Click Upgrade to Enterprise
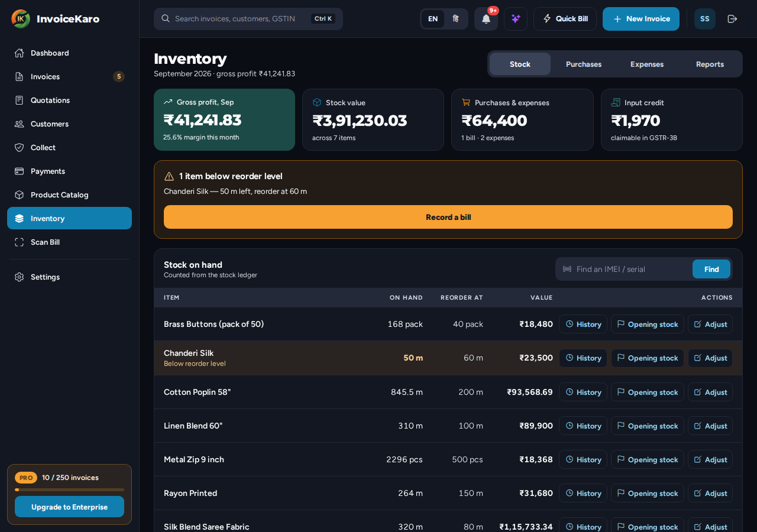 (x=69, y=507)
